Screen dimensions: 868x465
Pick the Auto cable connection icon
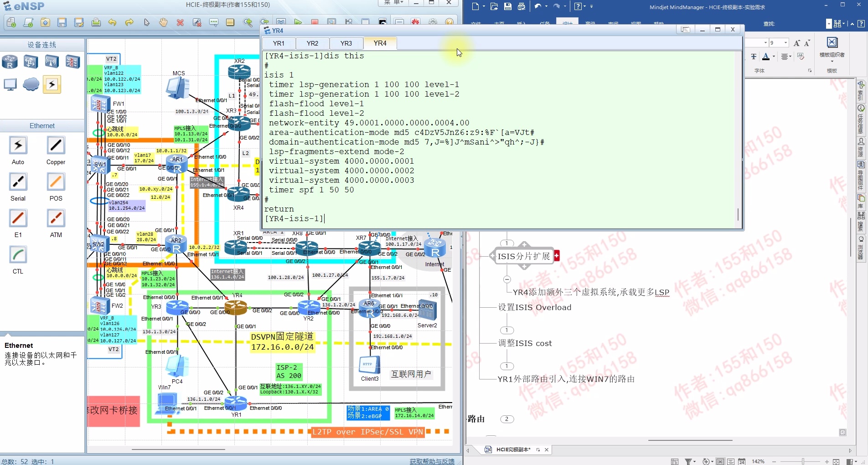[x=18, y=146]
